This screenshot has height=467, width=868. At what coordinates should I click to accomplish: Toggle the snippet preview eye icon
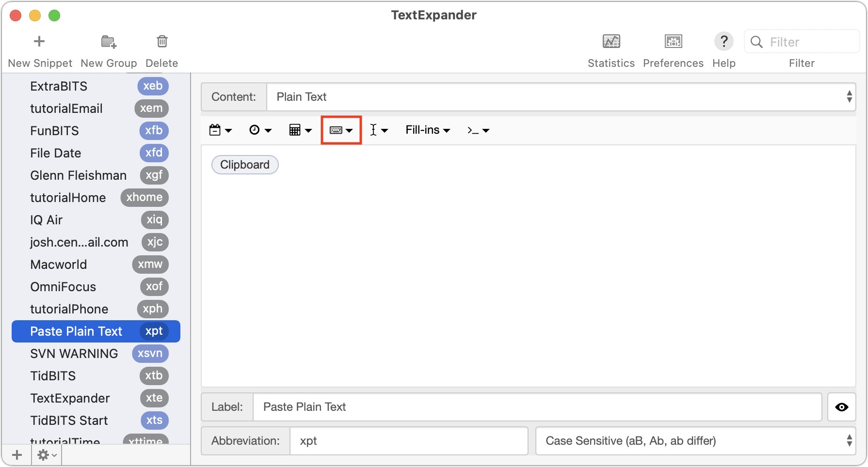(841, 407)
